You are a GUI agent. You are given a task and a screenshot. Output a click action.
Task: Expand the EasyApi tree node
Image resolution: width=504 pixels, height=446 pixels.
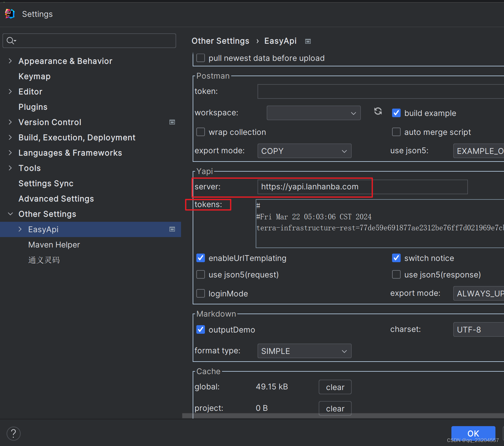click(20, 229)
